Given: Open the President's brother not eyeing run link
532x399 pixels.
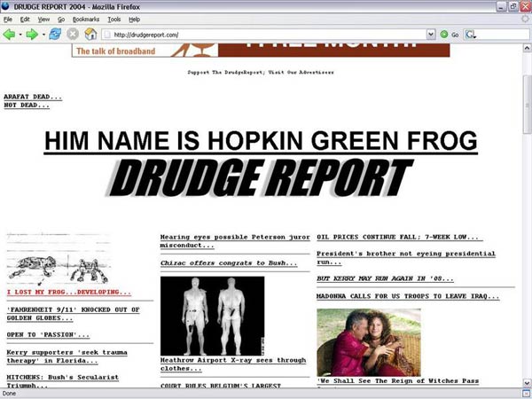Looking at the screenshot, I should point(406,258).
